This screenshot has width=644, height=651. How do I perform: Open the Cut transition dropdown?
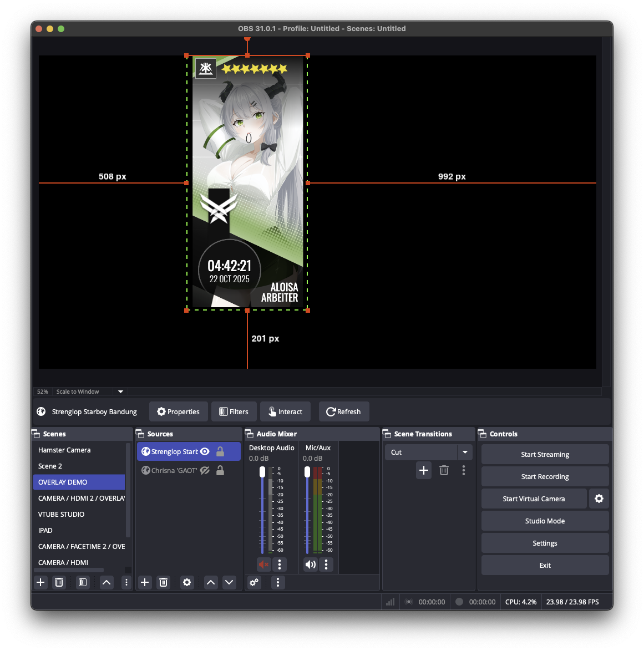coord(465,452)
